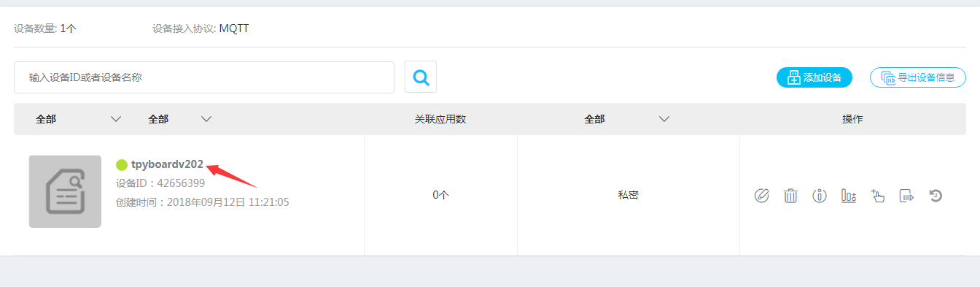The height and width of the screenshot is (287, 980).
Task: Open the data streams bar chart icon
Action: [848, 196]
